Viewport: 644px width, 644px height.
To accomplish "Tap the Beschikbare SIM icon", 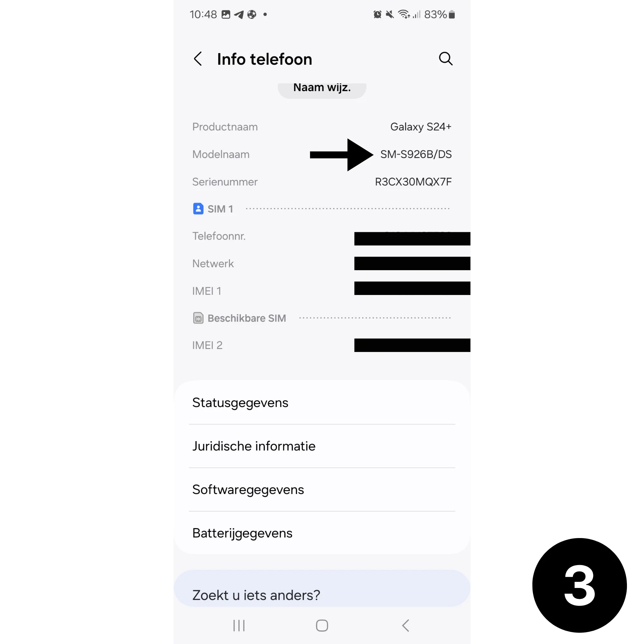I will click(x=198, y=318).
